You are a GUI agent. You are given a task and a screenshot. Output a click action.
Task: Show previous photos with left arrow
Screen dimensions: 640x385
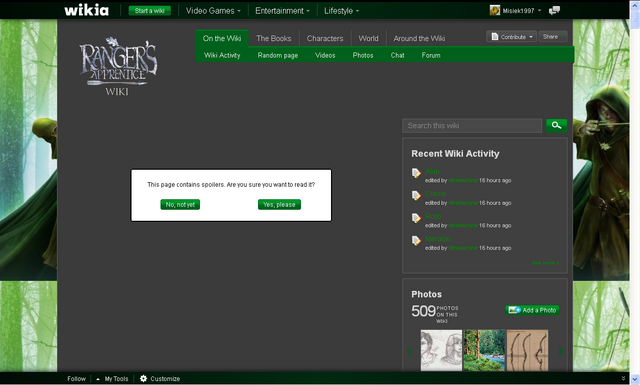click(409, 351)
